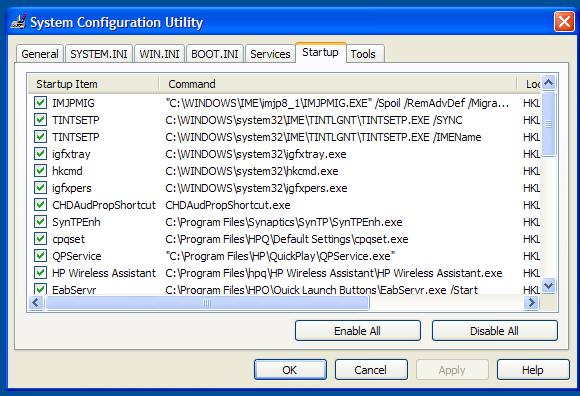The image size is (580, 396).
Task: Switch to the General tab
Action: 40,54
